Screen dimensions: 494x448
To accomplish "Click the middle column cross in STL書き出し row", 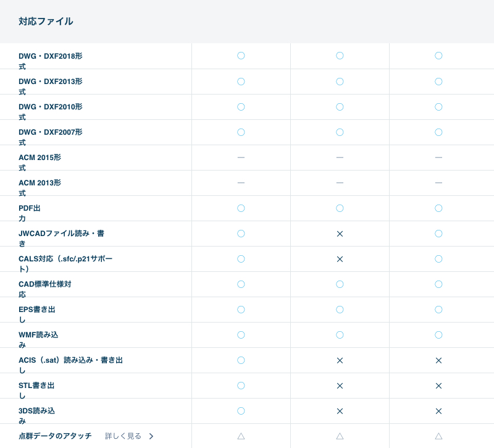I will (x=340, y=386).
